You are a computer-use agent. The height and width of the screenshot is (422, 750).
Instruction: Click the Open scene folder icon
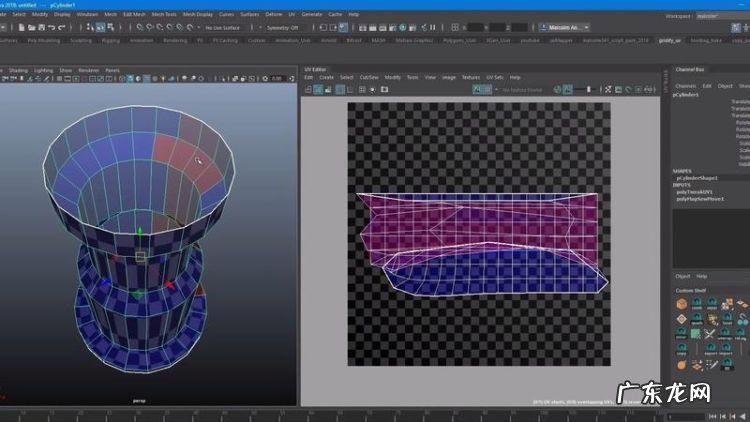30,27
